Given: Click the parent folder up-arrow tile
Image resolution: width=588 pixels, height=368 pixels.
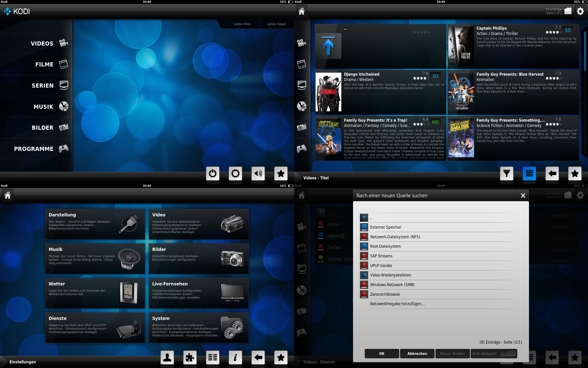Looking at the screenshot, I should [328, 46].
